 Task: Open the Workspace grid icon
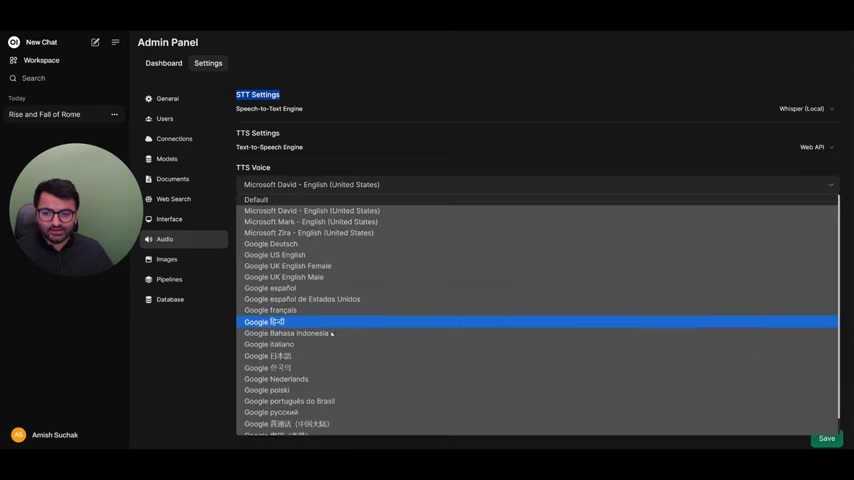[14, 60]
